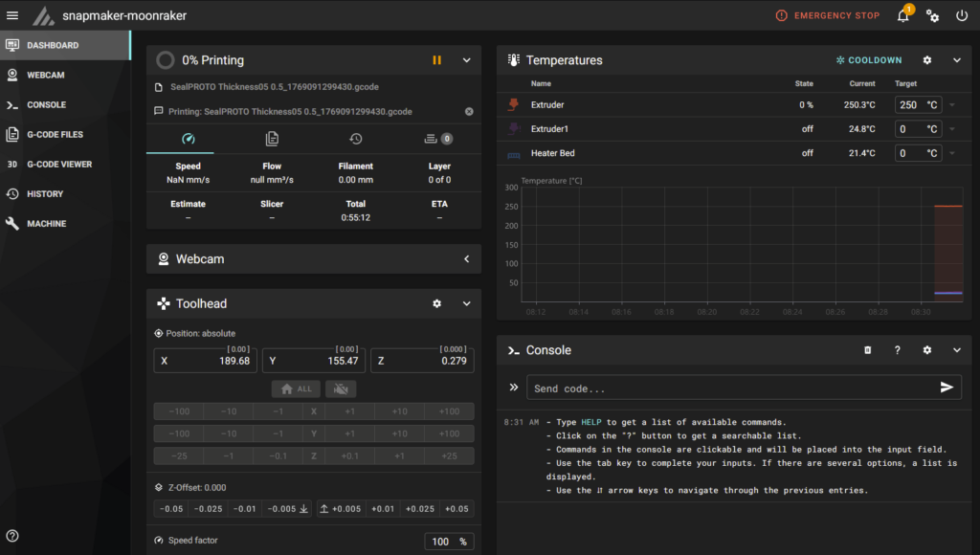Dismiss the printing file message

point(469,112)
